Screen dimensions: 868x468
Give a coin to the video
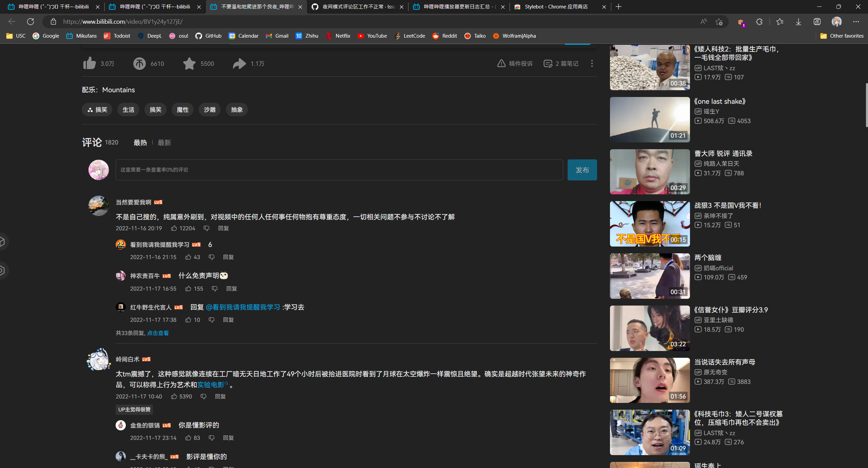click(x=140, y=63)
